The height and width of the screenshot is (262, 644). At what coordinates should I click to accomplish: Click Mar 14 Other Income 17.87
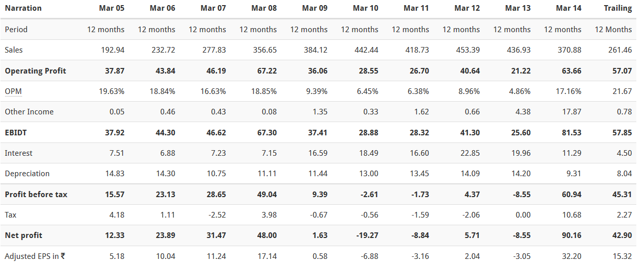[571, 112]
